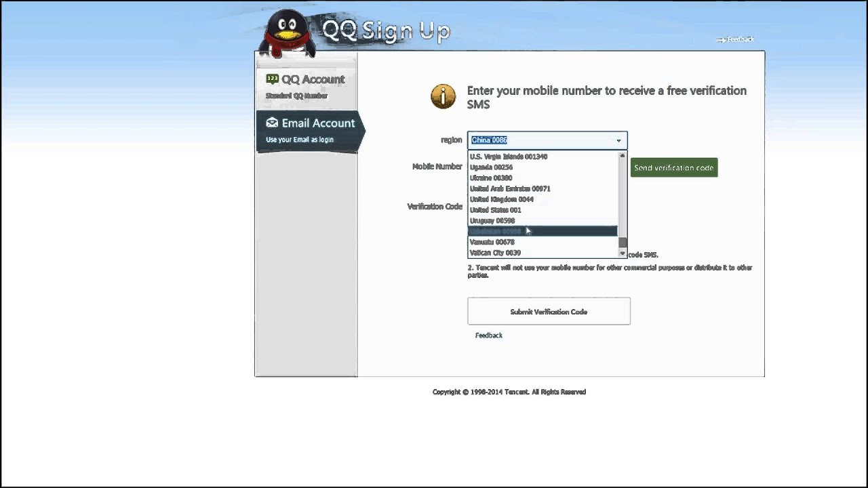The width and height of the screenshot is (868, 488).
Task: Click the yellow info icon
Action: 443,97
